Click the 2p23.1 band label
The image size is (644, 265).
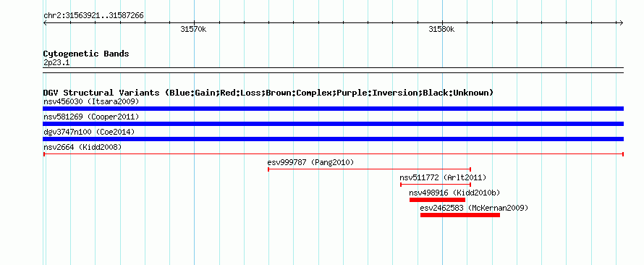click(x=56, y=62)
